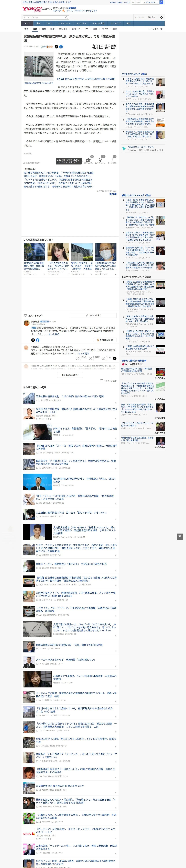Toggle the コメント非表示 checkbox

(x=102, y=381)
